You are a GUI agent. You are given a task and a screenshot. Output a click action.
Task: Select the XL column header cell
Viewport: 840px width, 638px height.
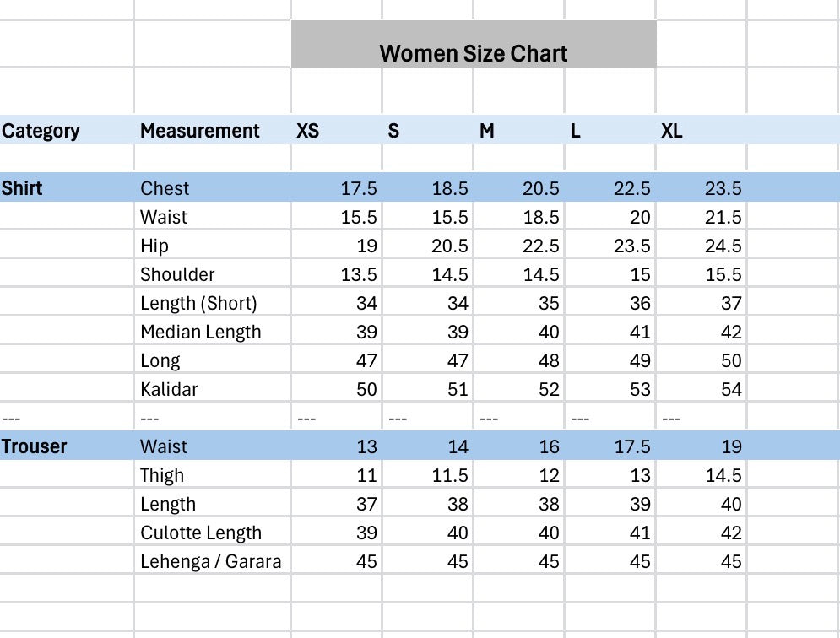[702, 130]
